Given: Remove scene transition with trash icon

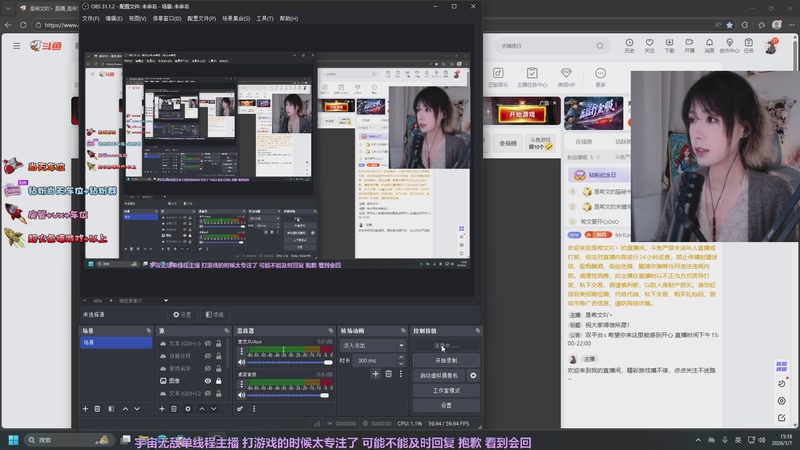Looking at the screenshot, I should point(389,374).
